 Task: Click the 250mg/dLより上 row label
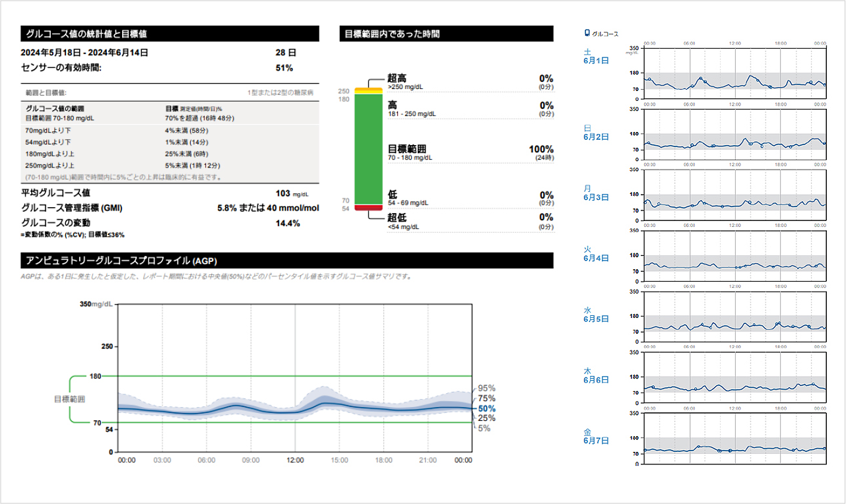tap(50, 166)
